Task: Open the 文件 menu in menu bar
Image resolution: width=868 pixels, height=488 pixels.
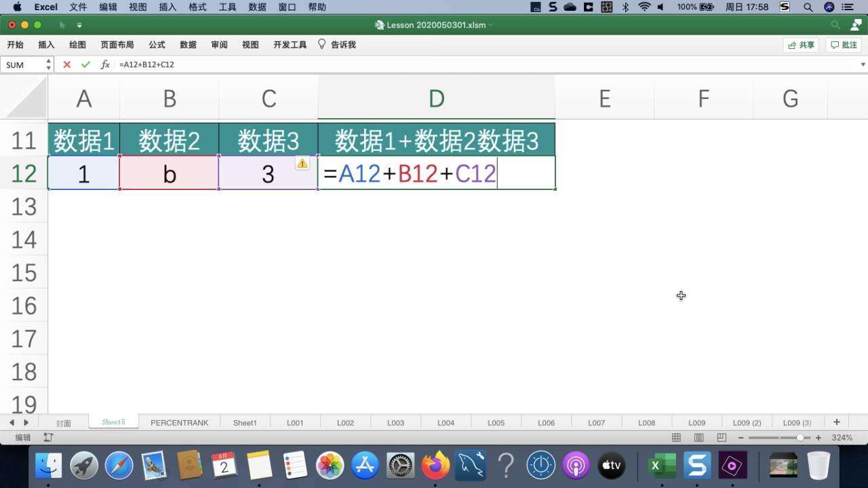Action: tap(78, 7)
